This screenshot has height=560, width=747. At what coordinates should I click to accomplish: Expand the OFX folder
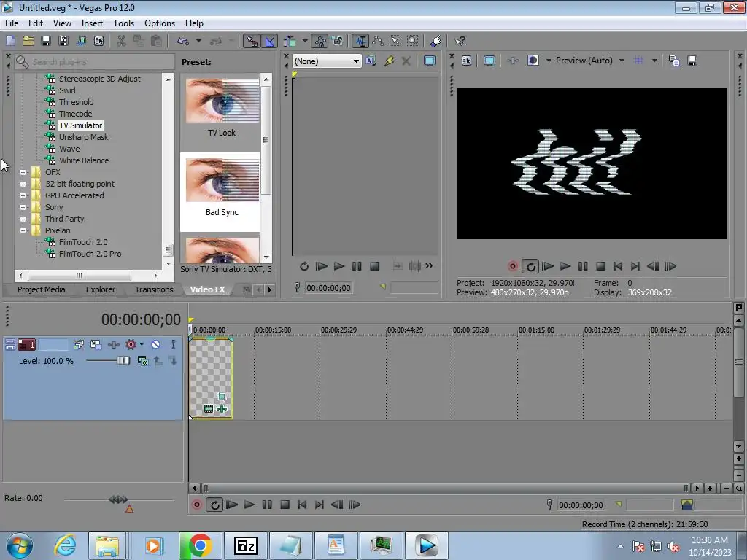tap(23, 172)
